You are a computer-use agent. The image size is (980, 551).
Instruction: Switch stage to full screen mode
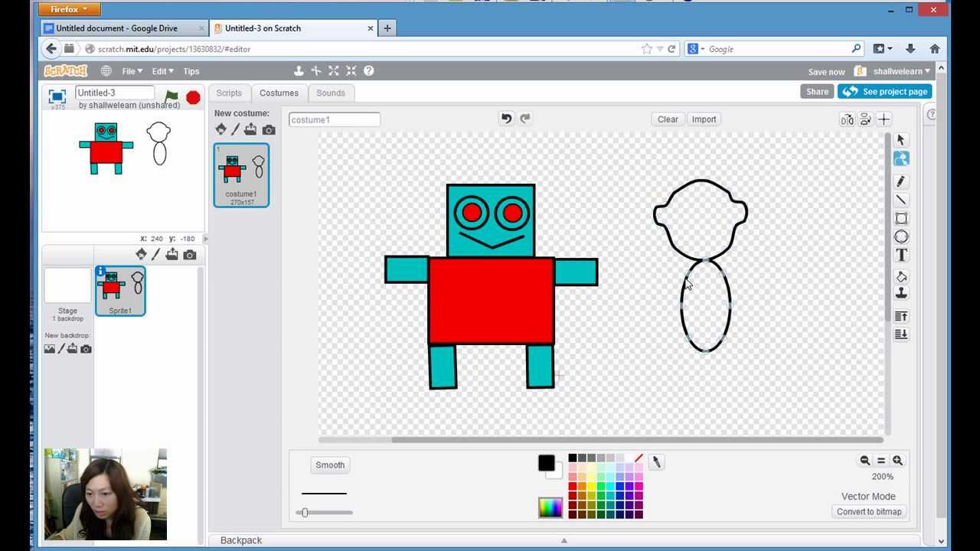[57, 96]
